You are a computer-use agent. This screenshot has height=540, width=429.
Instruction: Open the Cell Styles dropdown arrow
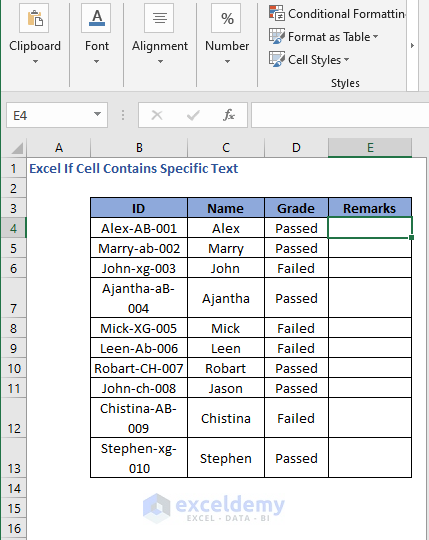[346, 60]
